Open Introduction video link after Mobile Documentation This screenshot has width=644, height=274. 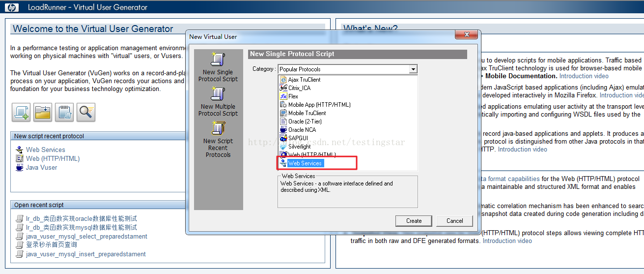(x=584, y=76)
